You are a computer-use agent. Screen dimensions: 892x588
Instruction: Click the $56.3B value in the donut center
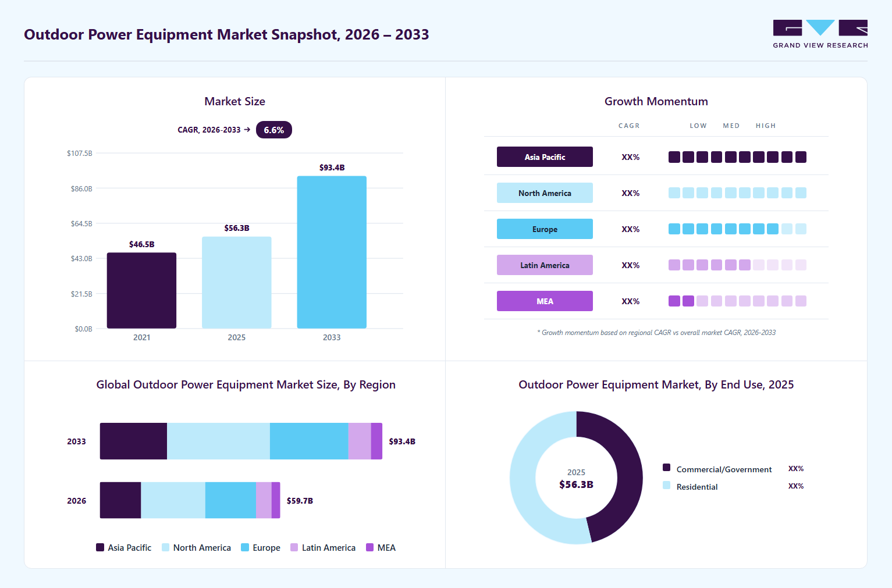tap(576, 484)
